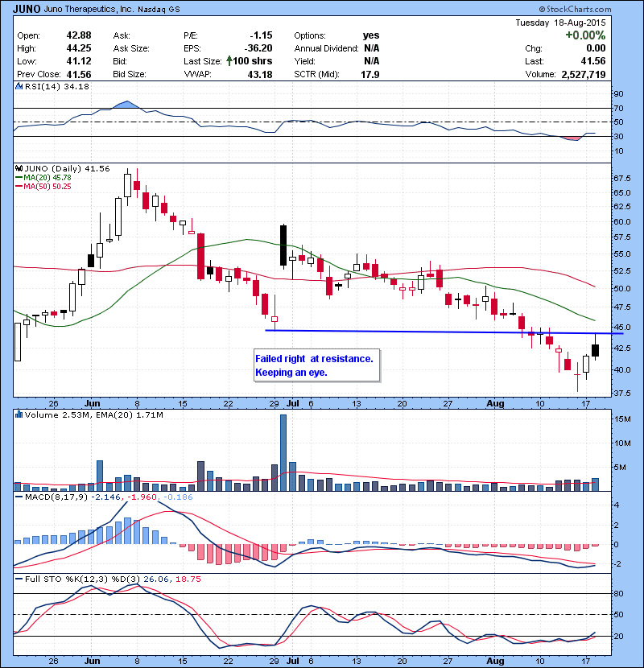This screenshot has width=644, height=668.
Task: Click the large black candle near Jul
Action: [x=283, y=245]
